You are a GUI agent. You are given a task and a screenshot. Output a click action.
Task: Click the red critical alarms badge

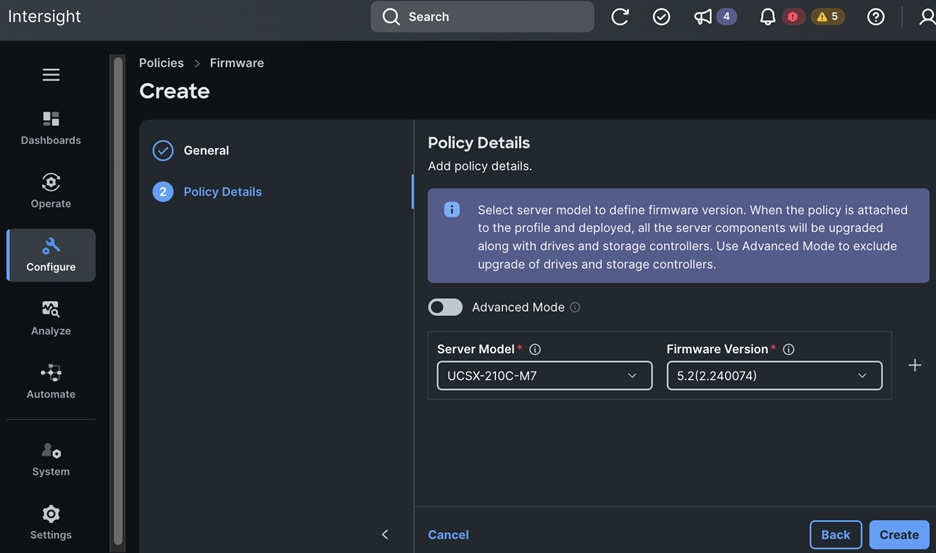pyautogui.click(x=793, y=17)
